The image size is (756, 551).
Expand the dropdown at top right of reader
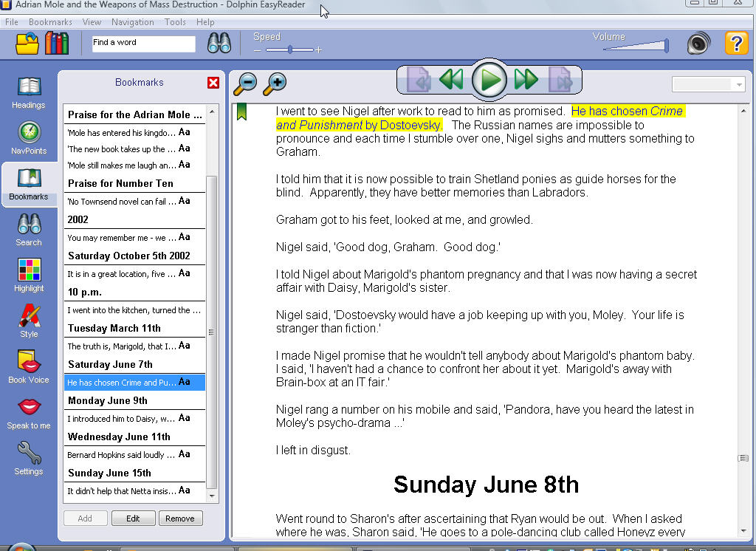point(739,85)
